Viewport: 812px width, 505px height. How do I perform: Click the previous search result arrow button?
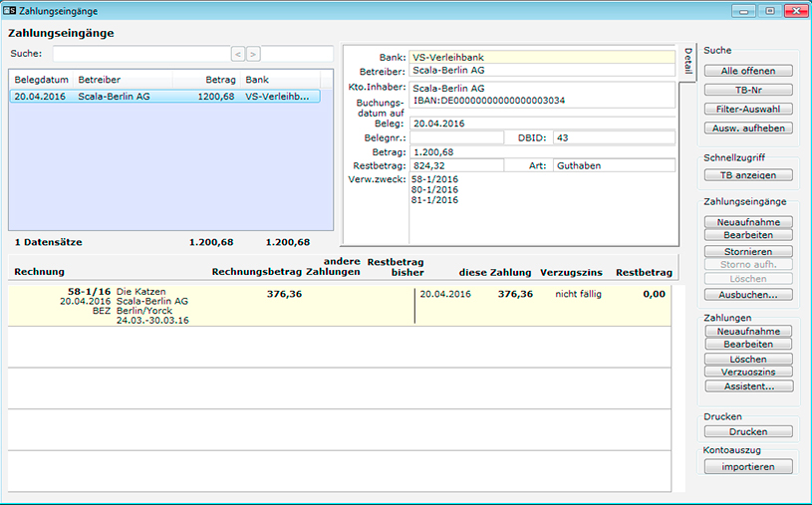[238, 54]
